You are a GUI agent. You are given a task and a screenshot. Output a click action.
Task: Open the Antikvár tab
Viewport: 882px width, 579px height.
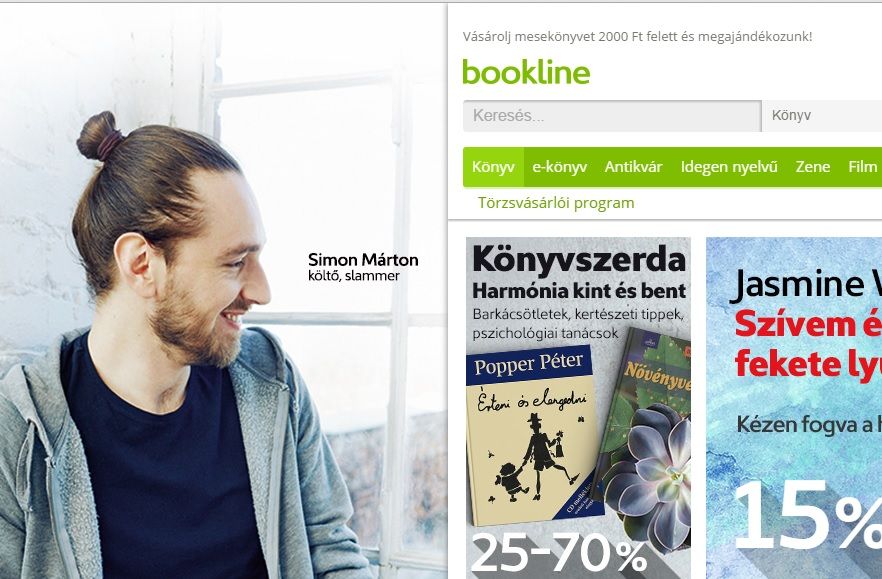633,167
